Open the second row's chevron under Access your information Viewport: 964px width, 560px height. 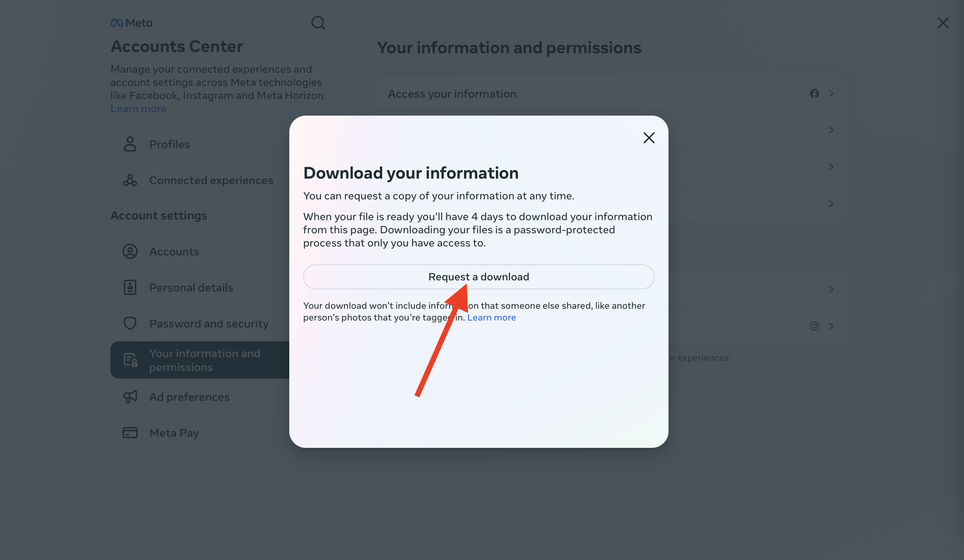831,130
